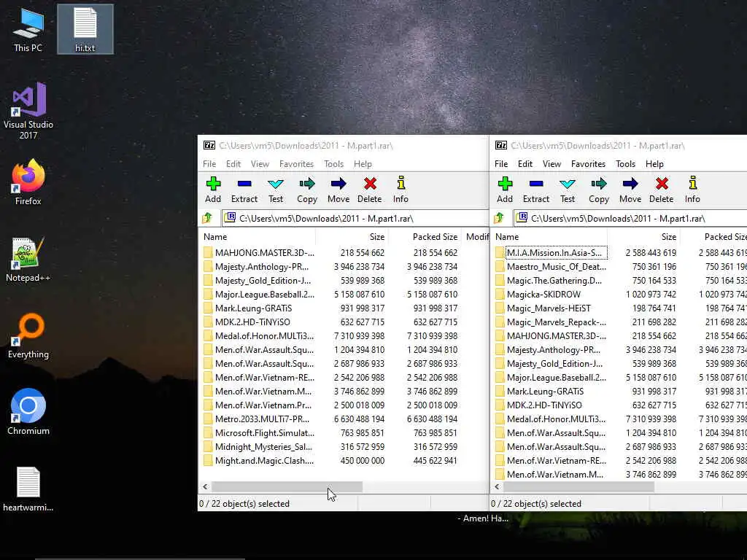Click Extract icon in left 7-Zip window

click(x=244, y=184)
